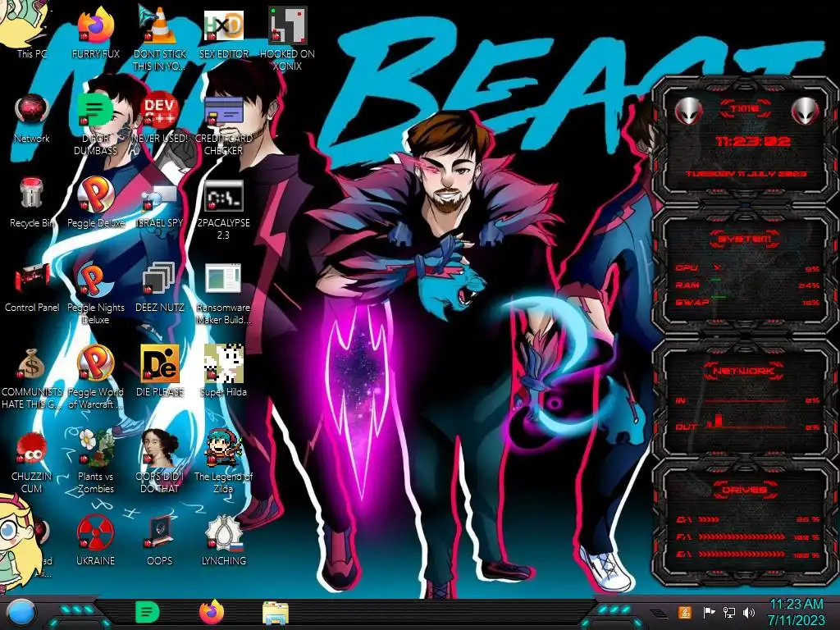
Task: Open the taskbar clock showing 11:23 AM
Action: click(x=797, y=612)
